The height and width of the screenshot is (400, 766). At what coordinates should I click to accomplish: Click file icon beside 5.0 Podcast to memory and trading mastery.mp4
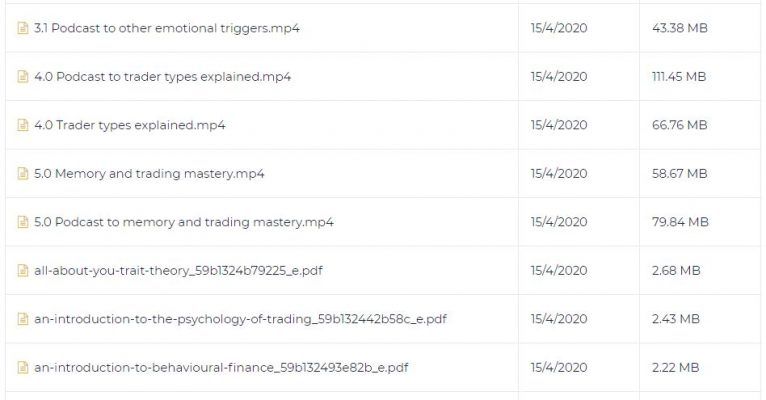point(22,222)
